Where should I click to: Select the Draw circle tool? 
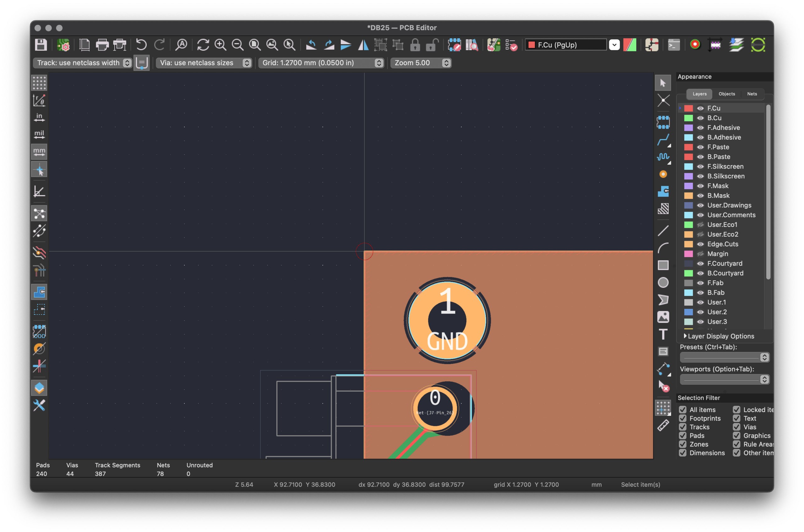[x=663, y=282]
